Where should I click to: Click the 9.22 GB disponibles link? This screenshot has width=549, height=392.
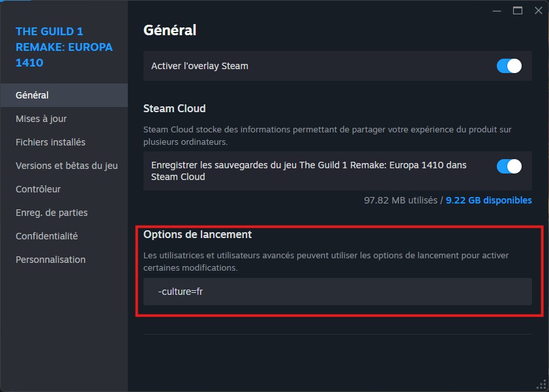488,200
